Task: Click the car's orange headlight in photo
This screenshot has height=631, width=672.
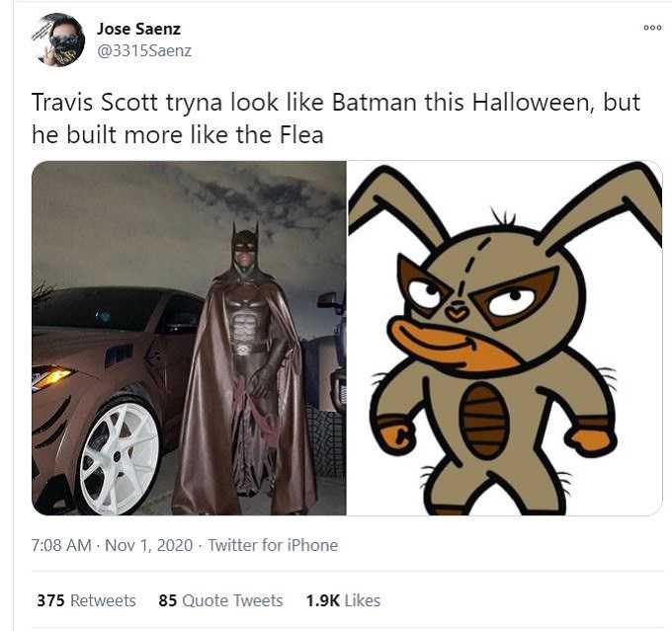Action: pos(51,377)
